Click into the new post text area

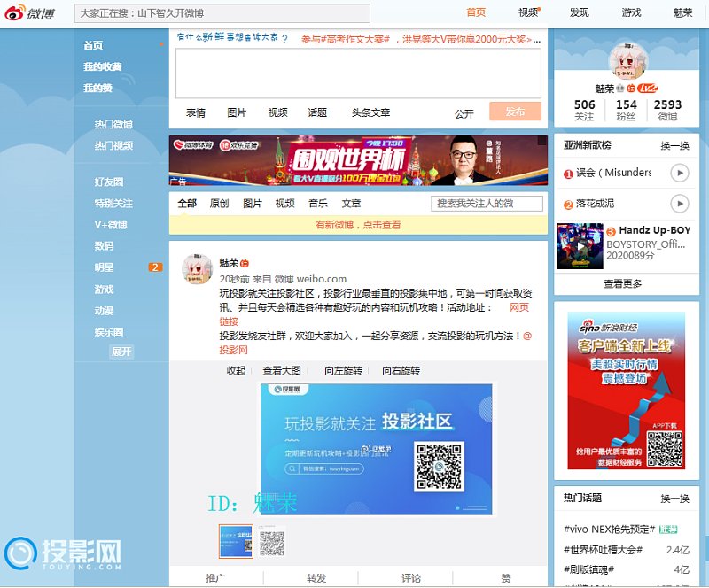tap(358, 73)
